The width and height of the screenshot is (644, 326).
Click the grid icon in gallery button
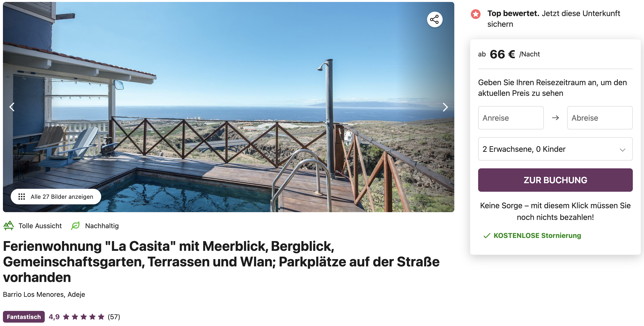point(22,197)
